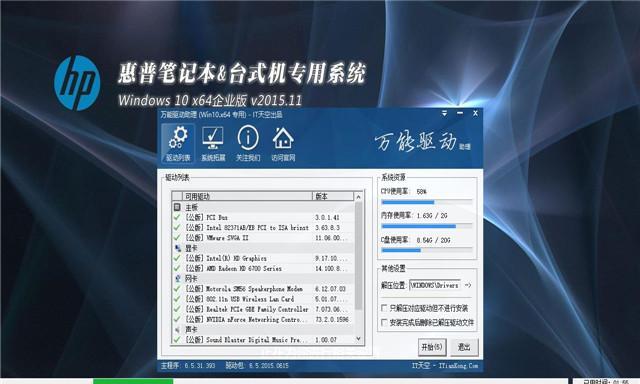640x384 pixels.
Task: Select the 主板 category row label
Action: coord(191,207)
